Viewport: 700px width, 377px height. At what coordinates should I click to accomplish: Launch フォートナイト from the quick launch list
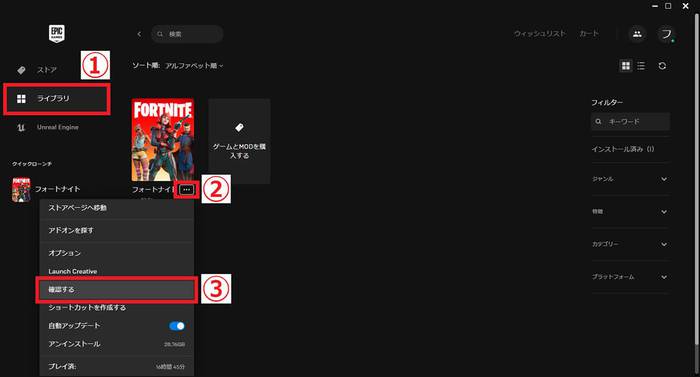pyautogui.click(x=58, y=189)
